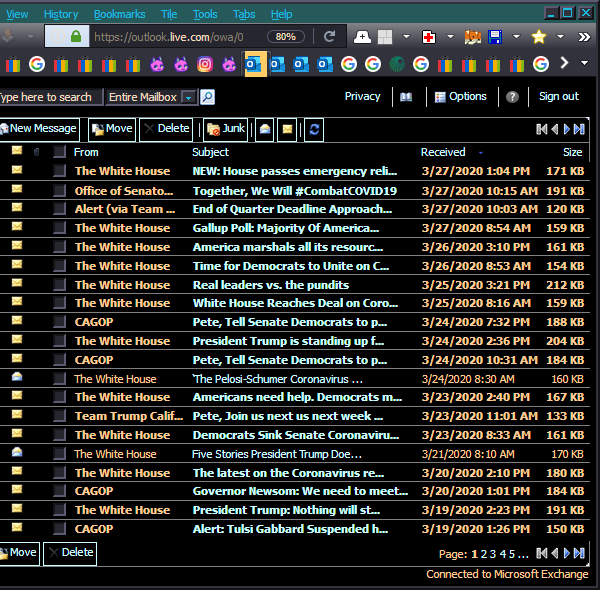Click the green padlock security icon
Viewport: 600px width, 590px height.
(76, 36)
